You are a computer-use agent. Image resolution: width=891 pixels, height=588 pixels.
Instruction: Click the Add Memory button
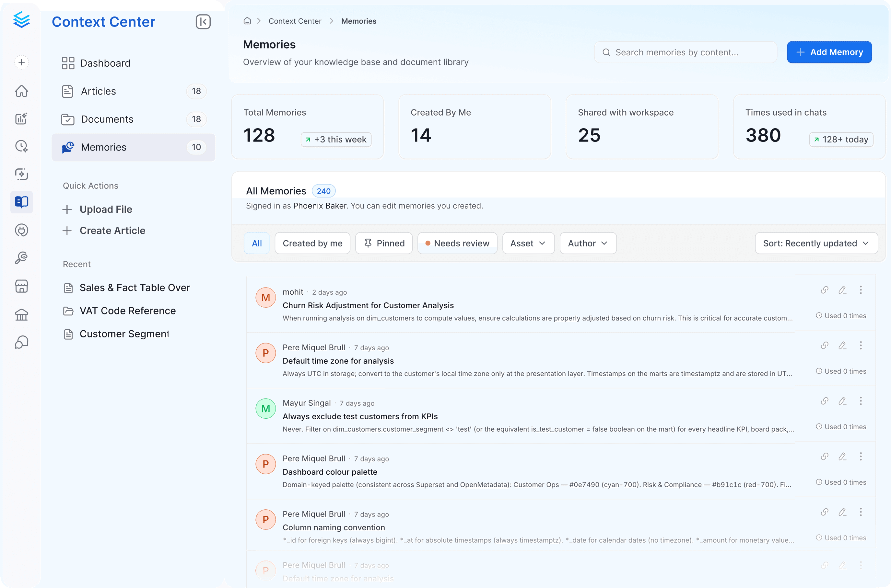click(829, 52)
